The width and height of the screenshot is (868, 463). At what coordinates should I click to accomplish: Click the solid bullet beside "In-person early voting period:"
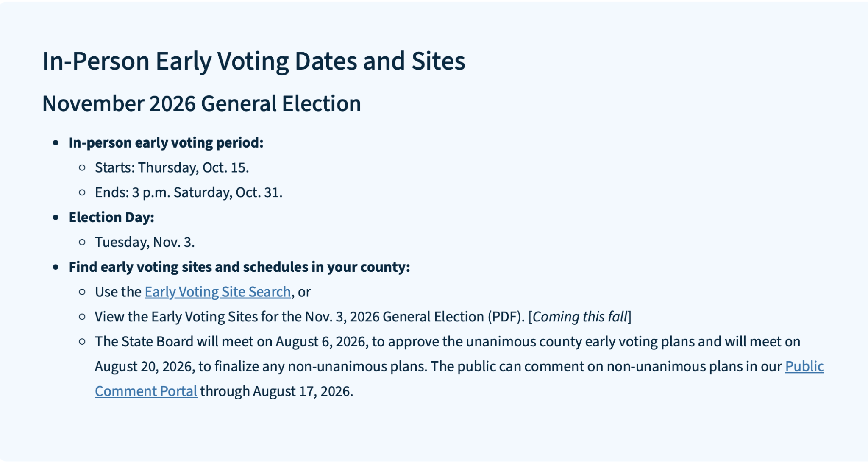click(x=56, y=143)
